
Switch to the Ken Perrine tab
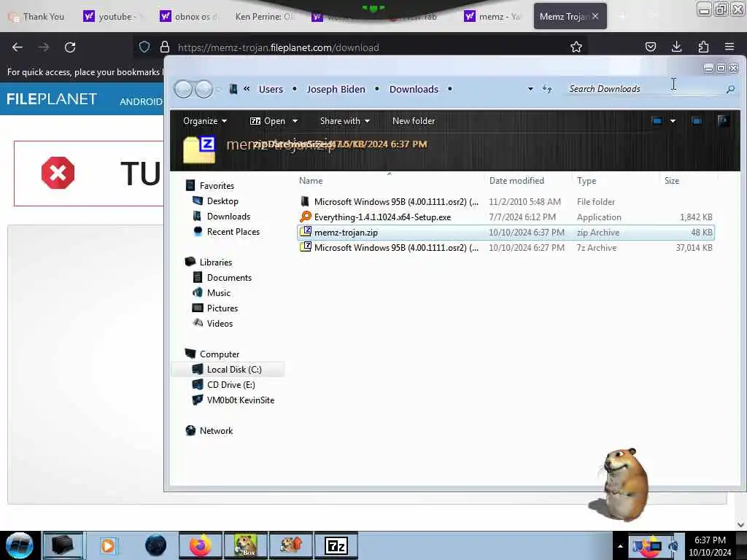coord(263,17)
